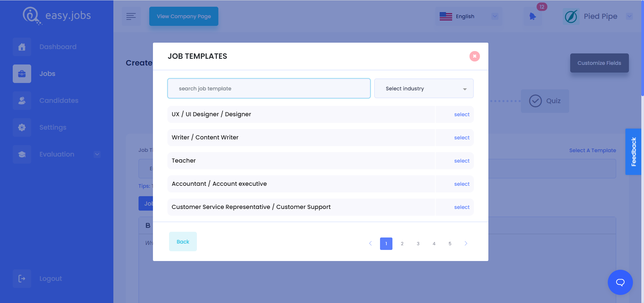
Task: Click the Settings gear in sidebar
Action: click(x=21, y=127)
